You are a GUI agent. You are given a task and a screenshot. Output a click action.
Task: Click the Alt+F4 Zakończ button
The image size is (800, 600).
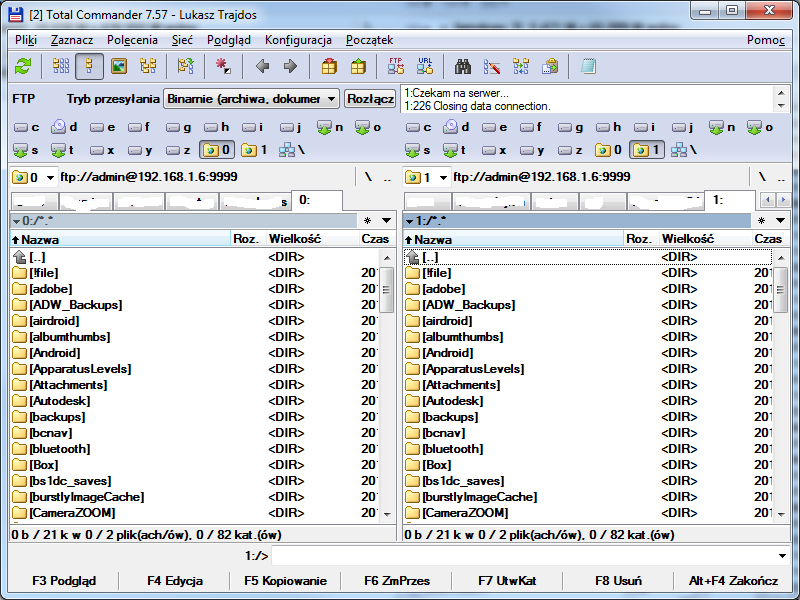733,581
